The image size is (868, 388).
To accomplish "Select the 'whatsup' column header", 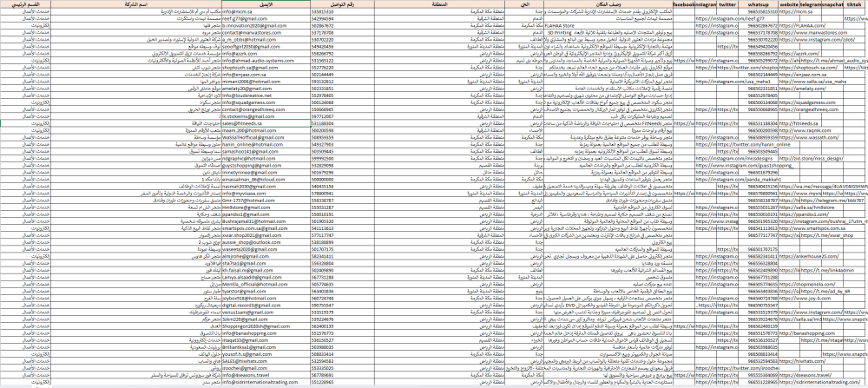I will coord(758,3).
